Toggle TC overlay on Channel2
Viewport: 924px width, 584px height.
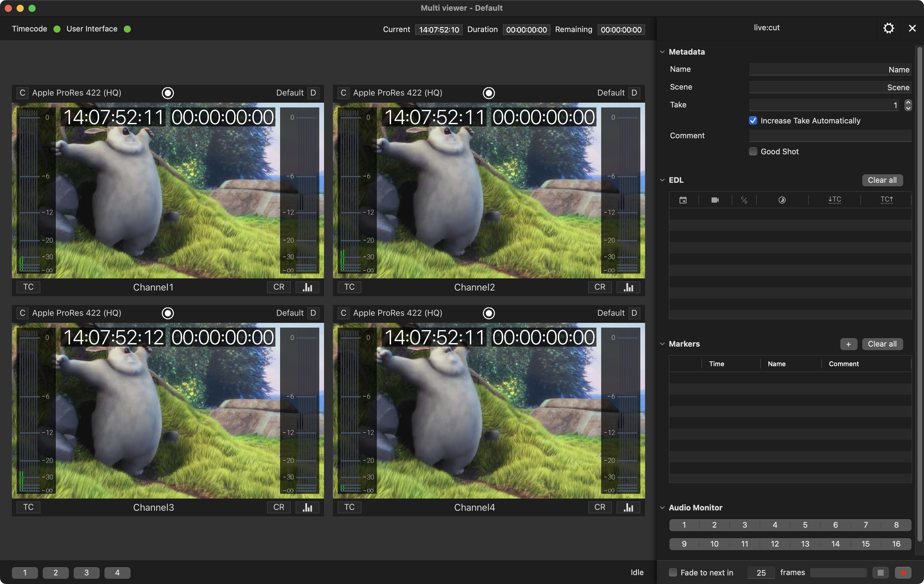pyautogui.click(x=349, y=287)
